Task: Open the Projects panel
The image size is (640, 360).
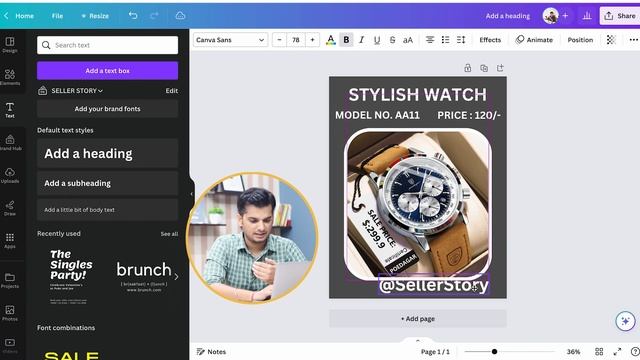Action: pos(10,280)
